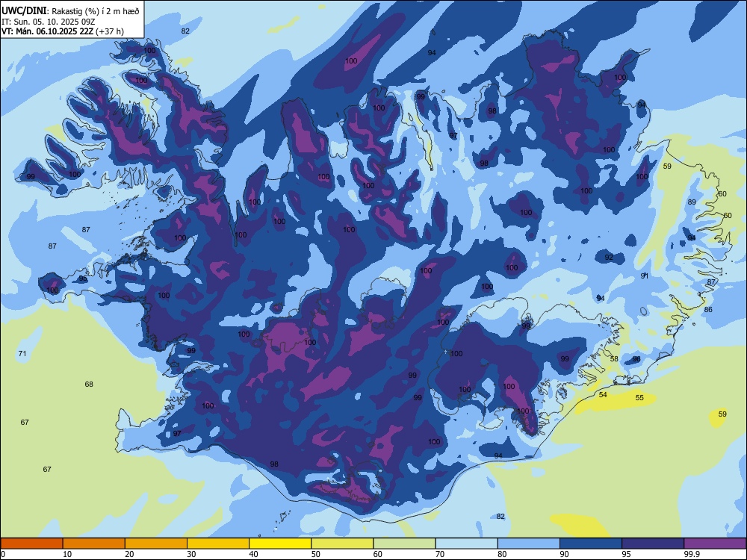747x560 pixels.
Task: Select the 50–60 pale yellow legend band
Action: point(342,544)
